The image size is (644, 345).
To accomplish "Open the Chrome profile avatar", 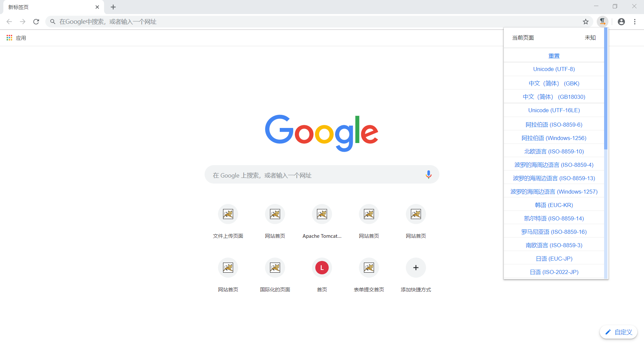I will tap(621, 21).
